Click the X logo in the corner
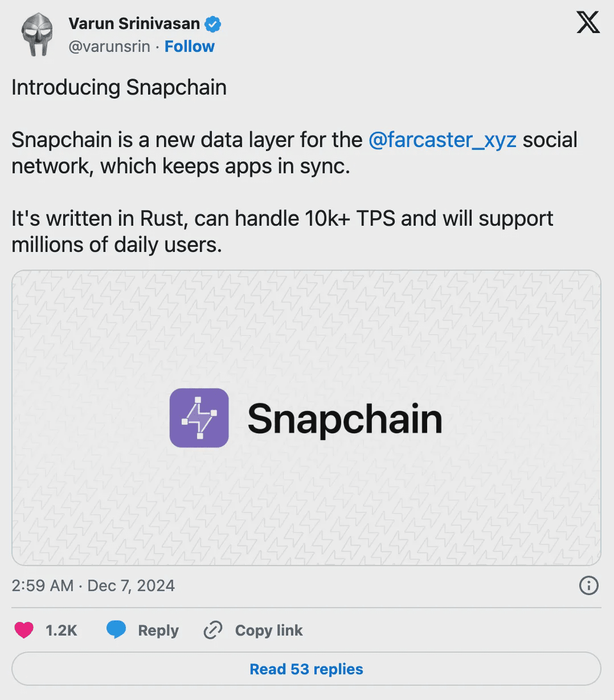 [588, 23]
